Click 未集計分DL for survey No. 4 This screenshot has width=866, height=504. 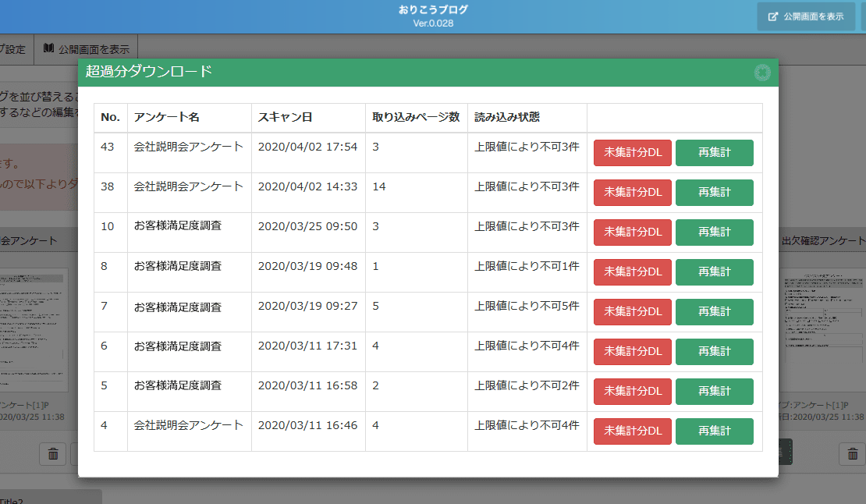(x=632, y=431)
